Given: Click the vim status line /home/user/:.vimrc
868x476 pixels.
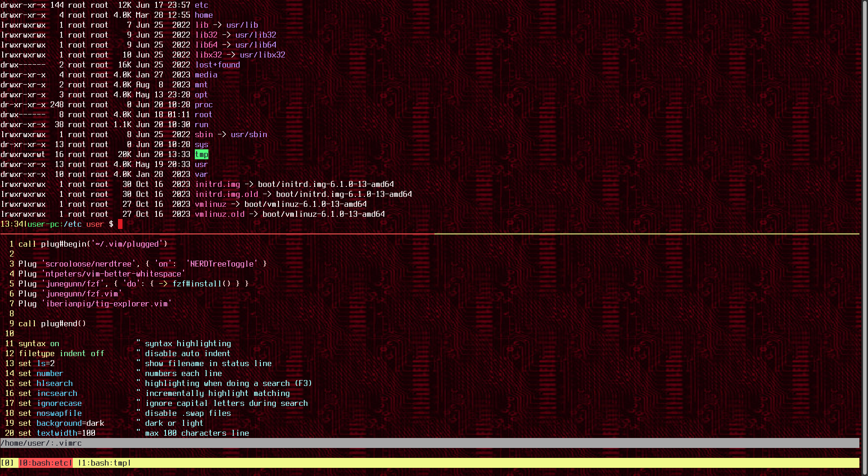Looking at the screenshot, I should [x=429, y=443].
